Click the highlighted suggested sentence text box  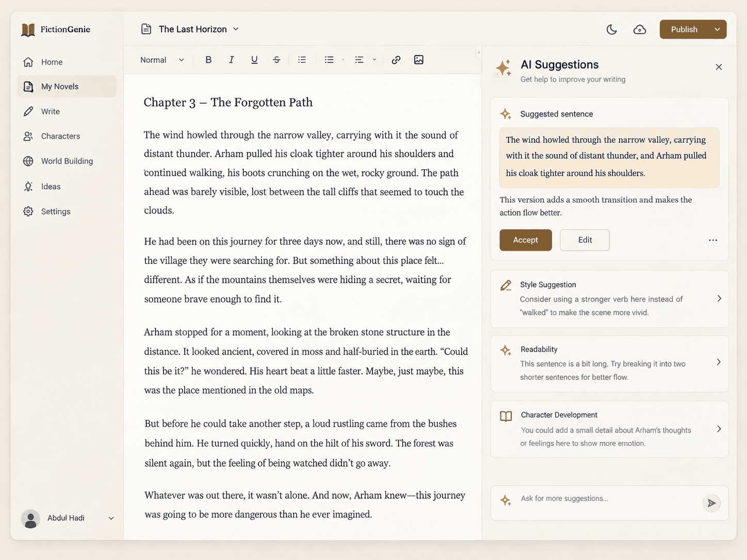pos(609,157)
